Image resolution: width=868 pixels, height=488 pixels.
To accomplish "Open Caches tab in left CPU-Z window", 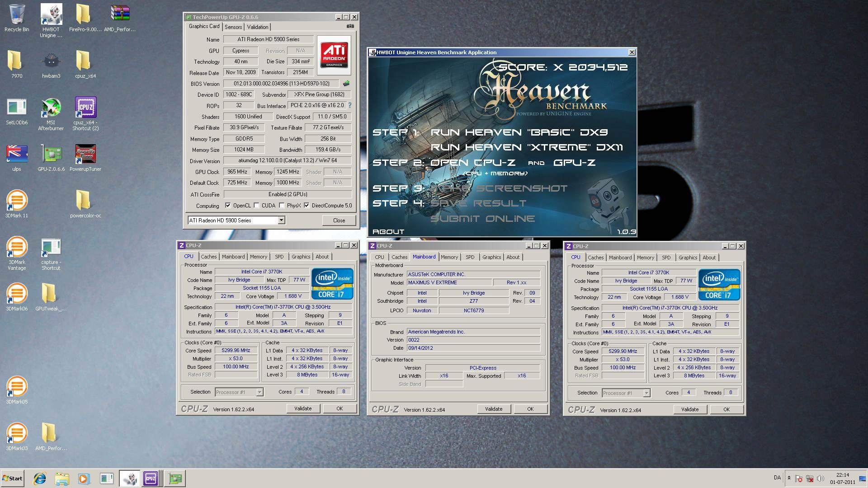I will point(209,257).
